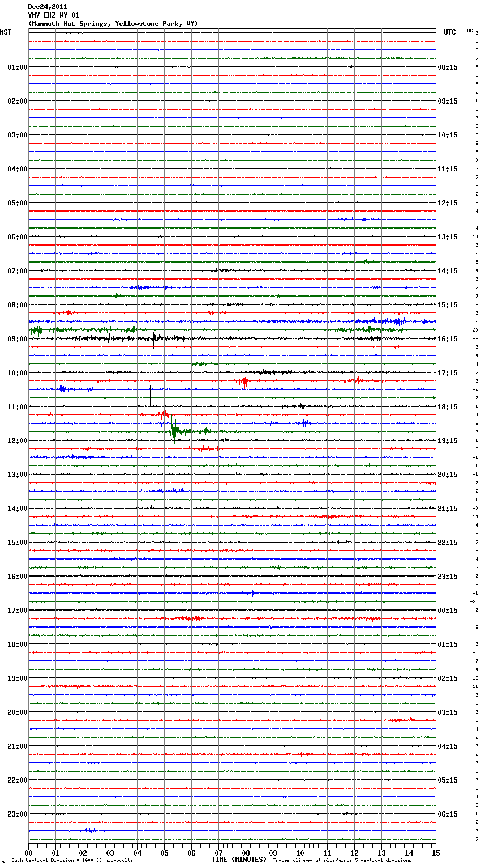The height and width of the screenshot is (868, 481).
Task: Click the '19:15' UTC time label
Action: pos(448,441)
